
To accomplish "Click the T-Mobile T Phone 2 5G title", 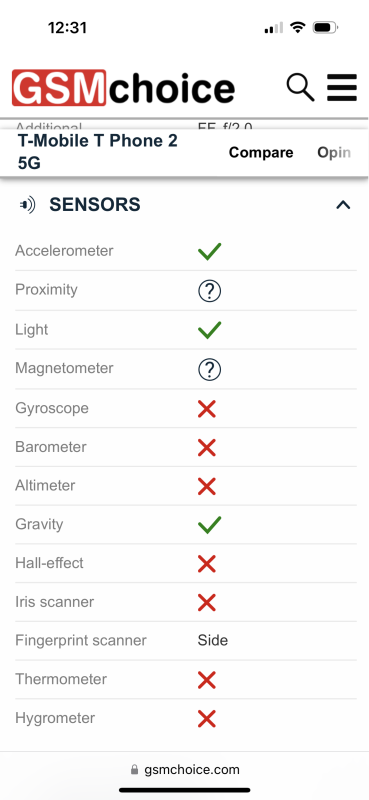I will pyautogui.click(x=97, y=152).
